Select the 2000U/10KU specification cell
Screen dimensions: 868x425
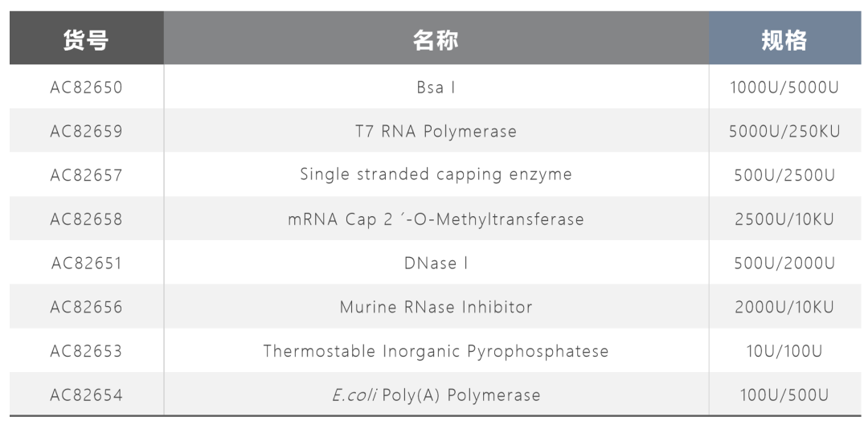pos(784,307)
